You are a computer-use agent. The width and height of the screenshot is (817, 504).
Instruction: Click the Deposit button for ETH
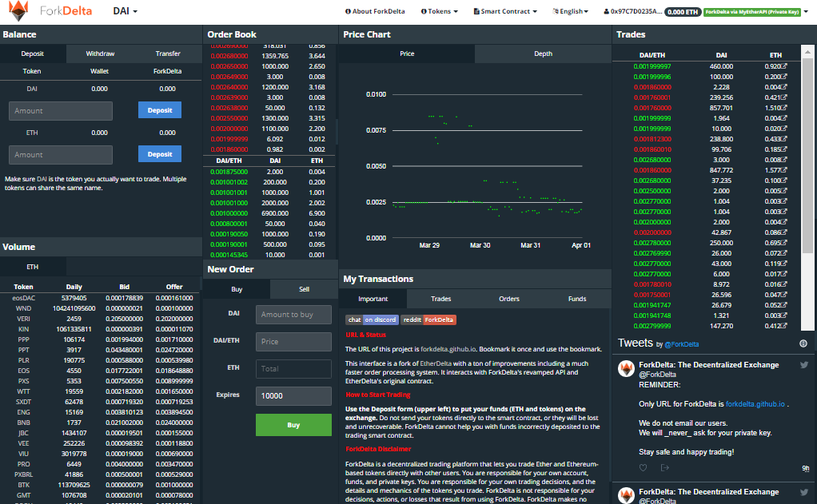(159, 154)
